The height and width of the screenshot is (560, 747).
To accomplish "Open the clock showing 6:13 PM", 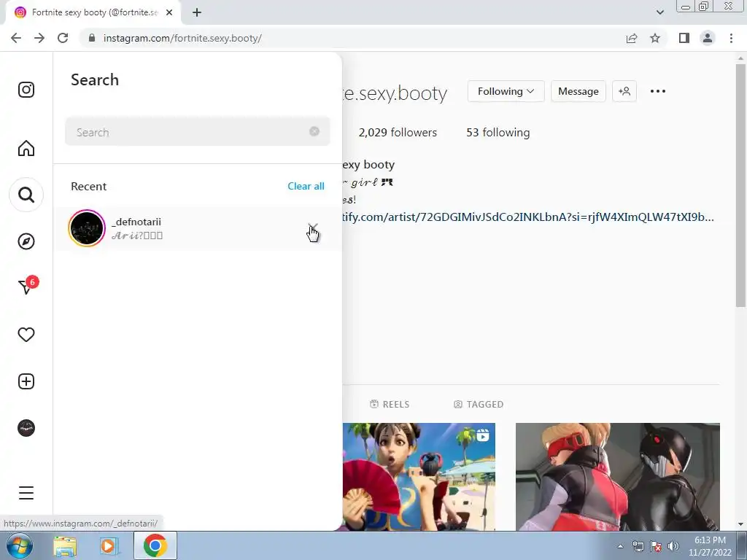I will [710, 546].
